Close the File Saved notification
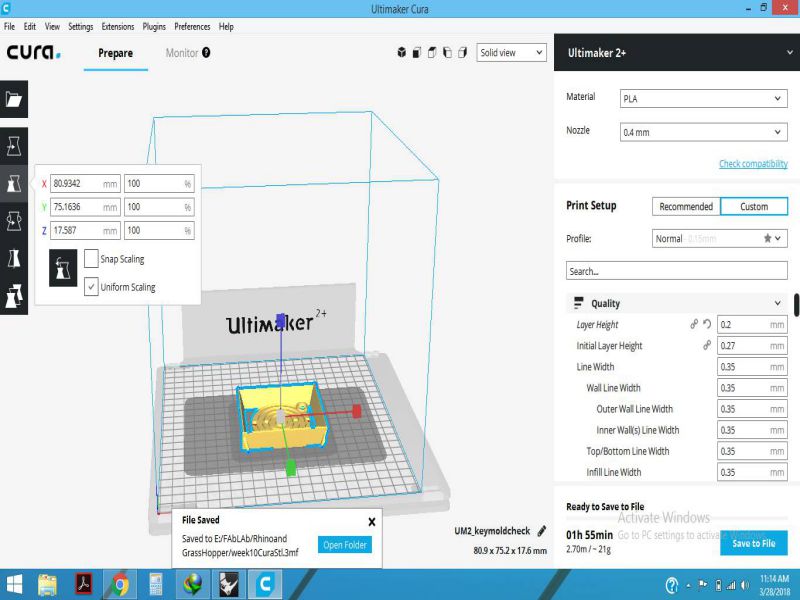Image resolution: width=800 pixels, height=600 pixels. coord(372,521)
